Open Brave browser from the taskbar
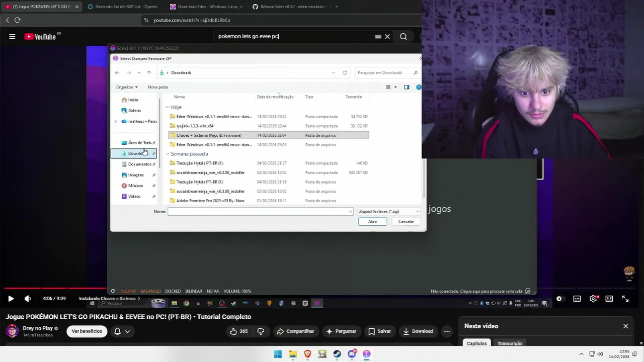Image resolution: width=644 pixels, height=362 pixels. pyautogui.click(x=307, y=354)
